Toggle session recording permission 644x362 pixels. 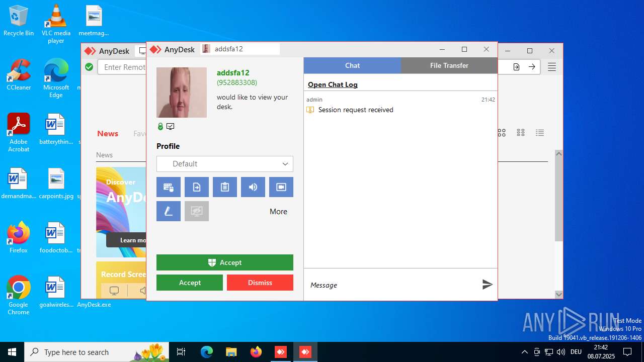click(281, 187)
